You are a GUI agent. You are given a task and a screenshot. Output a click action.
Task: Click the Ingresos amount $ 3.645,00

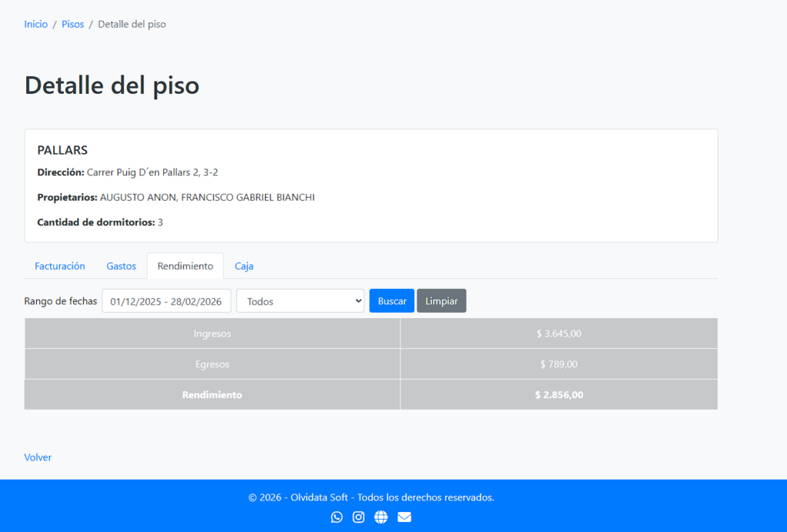559,334
